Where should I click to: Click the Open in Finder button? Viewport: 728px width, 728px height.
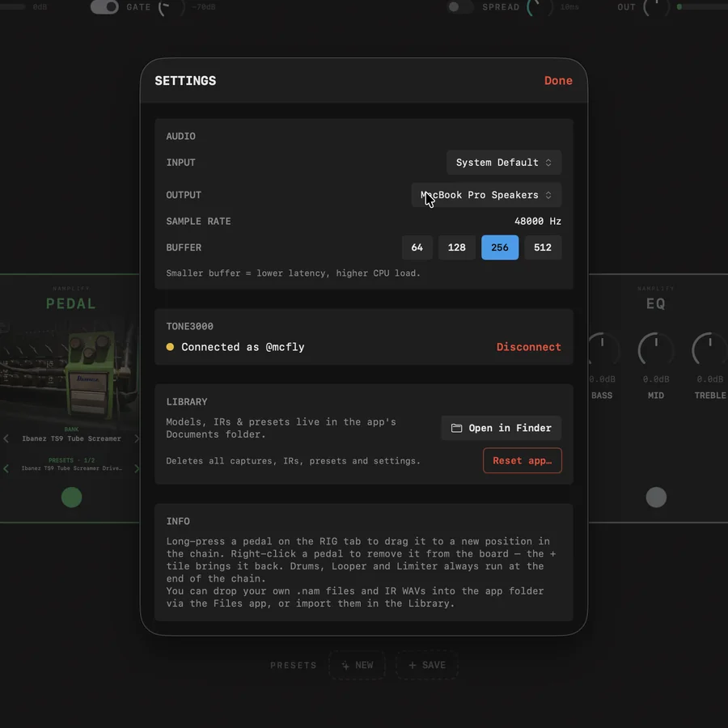(501, 428)
